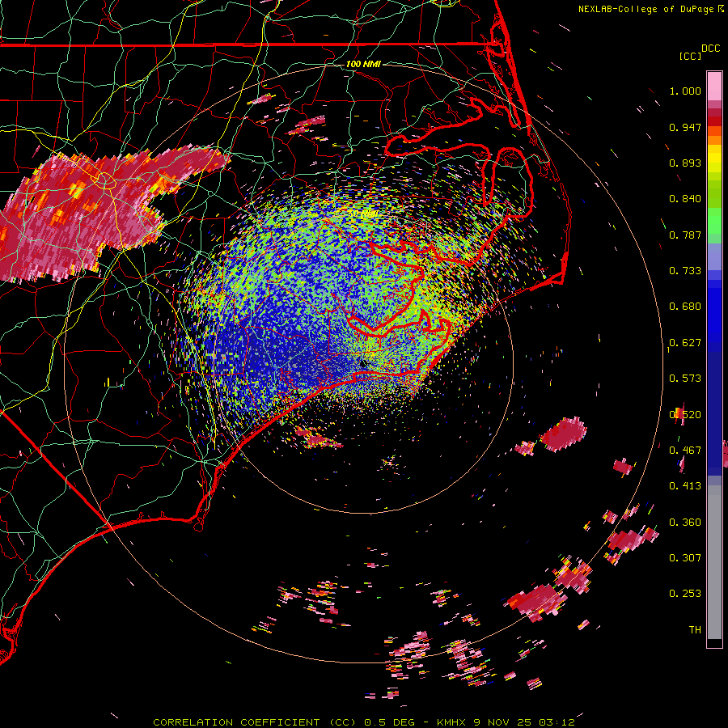
Task: Click the 0.733 scale value
Action: (x=685, y=271)
